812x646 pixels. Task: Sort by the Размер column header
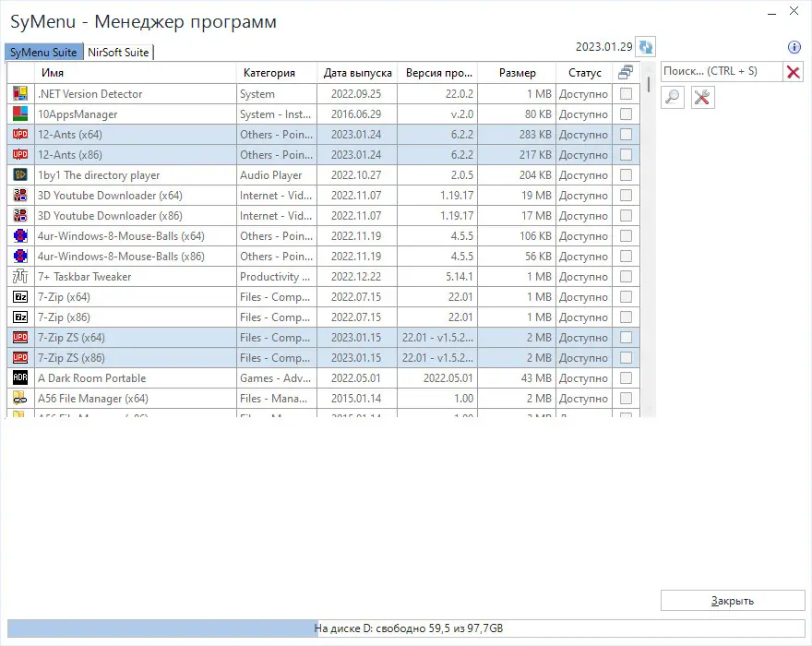click(517, 73)
